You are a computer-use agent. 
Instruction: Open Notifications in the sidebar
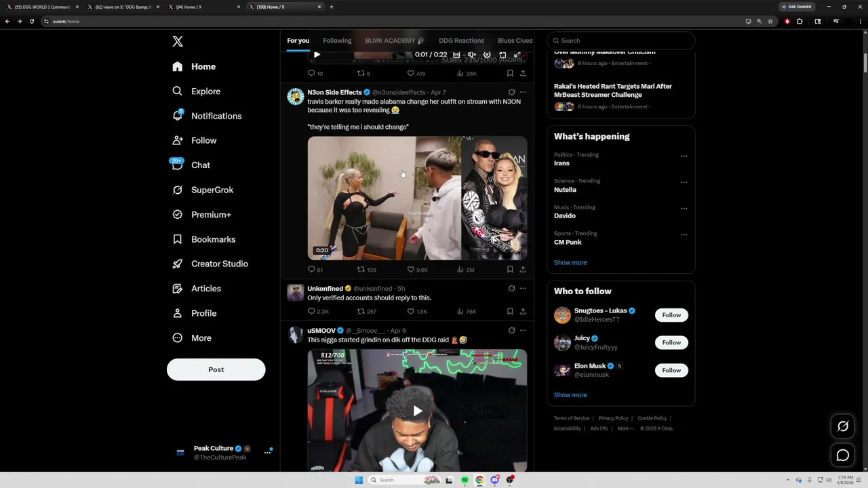[x=207, y=116]
